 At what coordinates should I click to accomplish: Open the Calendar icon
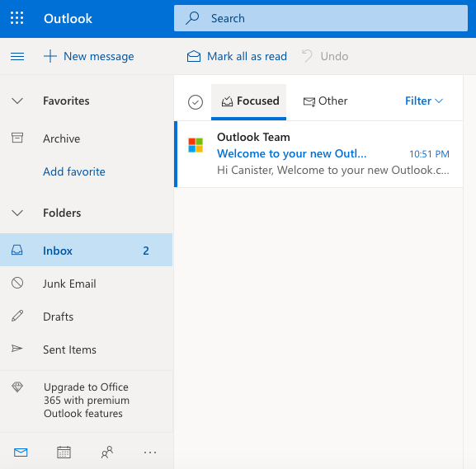click(64, 453)
